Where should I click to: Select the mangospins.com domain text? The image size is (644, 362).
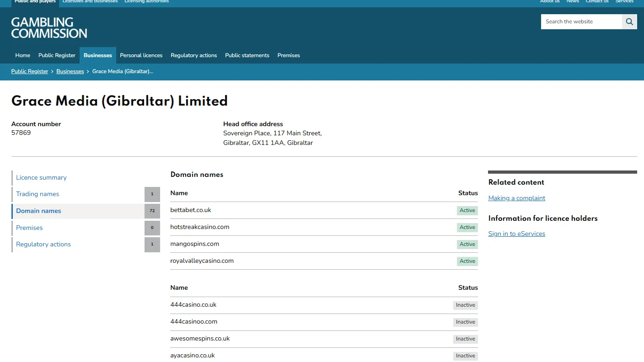coord(195,244)
